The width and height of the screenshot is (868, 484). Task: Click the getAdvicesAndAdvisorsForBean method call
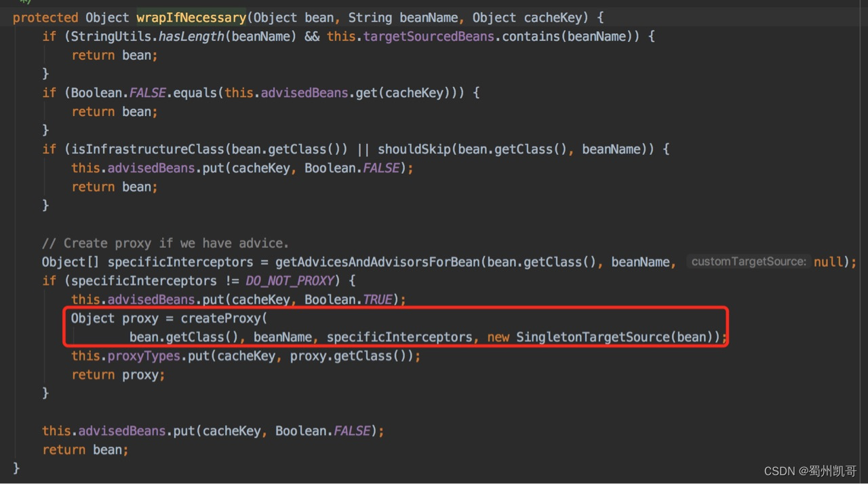376,262
